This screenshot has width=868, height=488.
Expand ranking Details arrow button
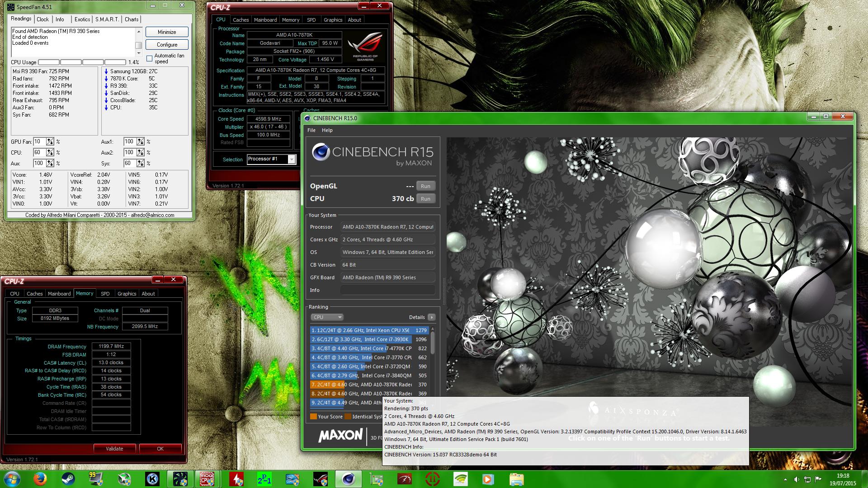431,317
